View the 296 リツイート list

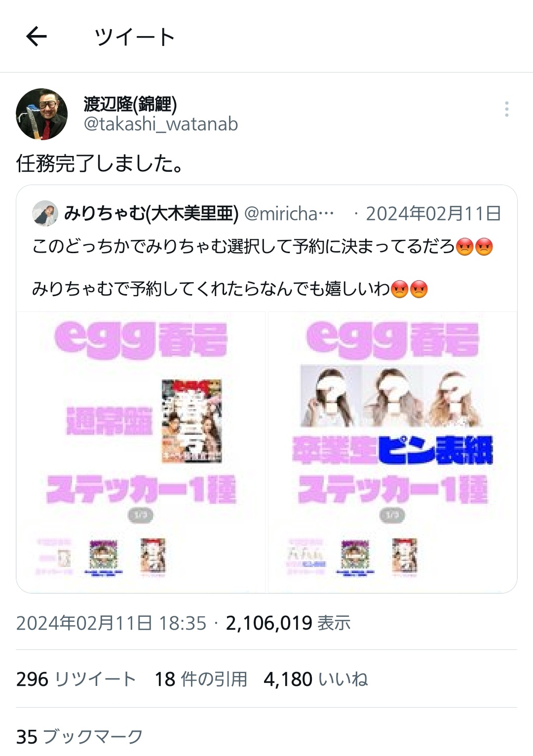click(76, 679)
